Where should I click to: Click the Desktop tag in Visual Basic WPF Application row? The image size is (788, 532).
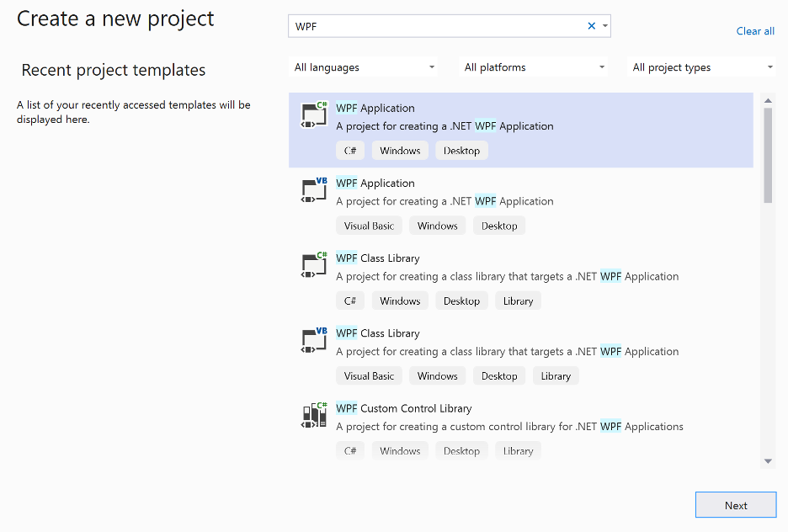(x=499, y=226)
